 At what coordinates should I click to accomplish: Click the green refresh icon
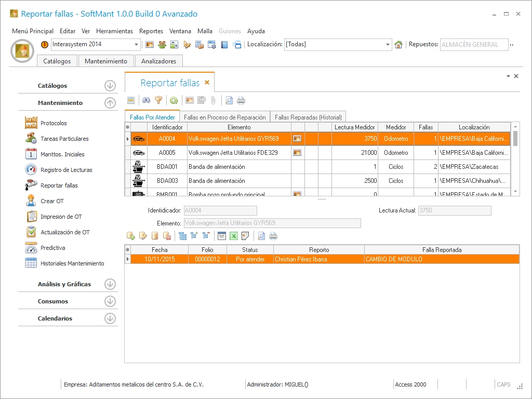click(174, 100)
